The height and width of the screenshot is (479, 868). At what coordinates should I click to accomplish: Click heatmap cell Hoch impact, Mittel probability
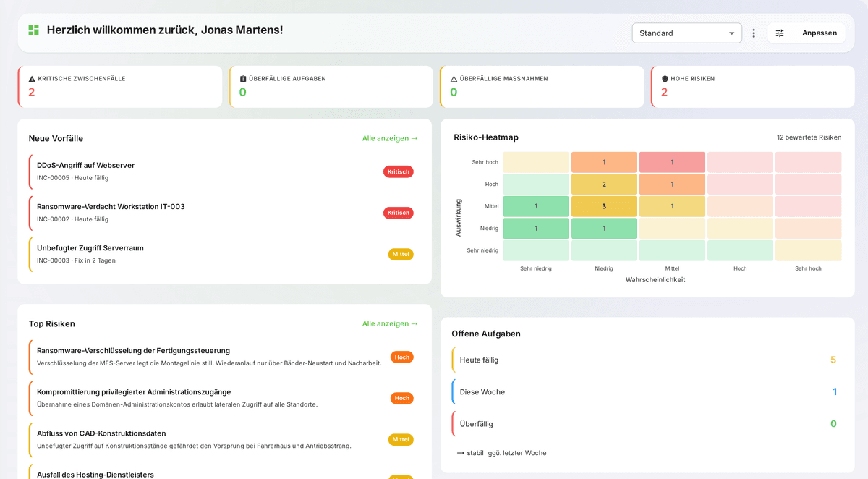[672, 184]
